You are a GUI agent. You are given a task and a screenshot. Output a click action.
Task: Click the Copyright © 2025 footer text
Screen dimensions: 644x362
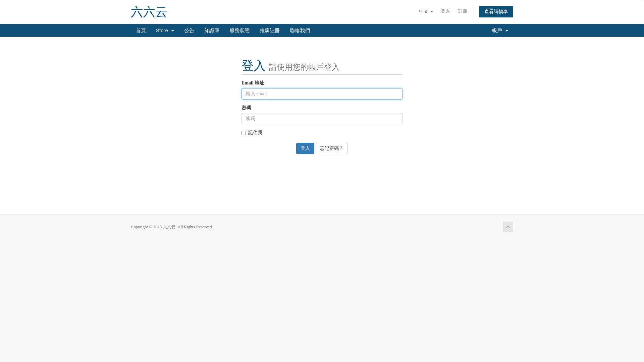click(172, 227)
